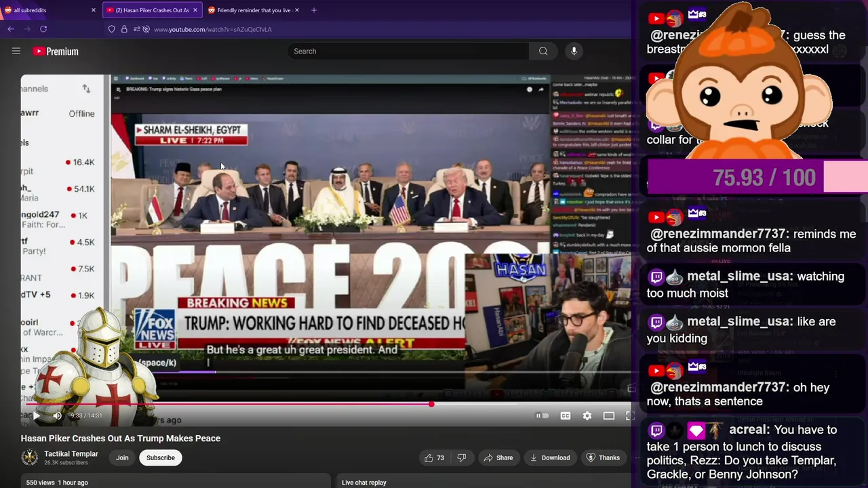Click the 26.3K subscribers text
Image resolution: width=868 pixels, height=488 pixels.
tap(66, 463)
